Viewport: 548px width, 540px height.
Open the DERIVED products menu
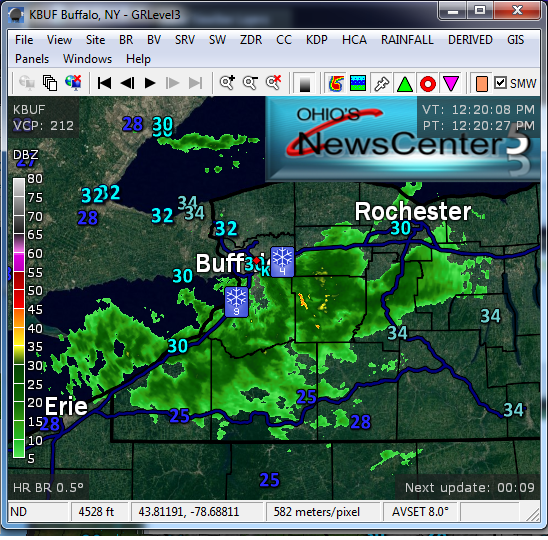470,40
